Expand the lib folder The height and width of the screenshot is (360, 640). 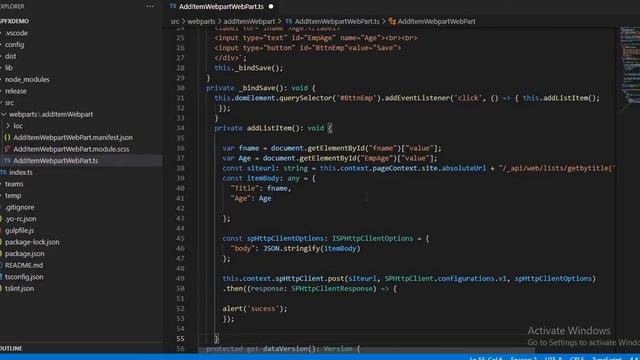(9, 68)
